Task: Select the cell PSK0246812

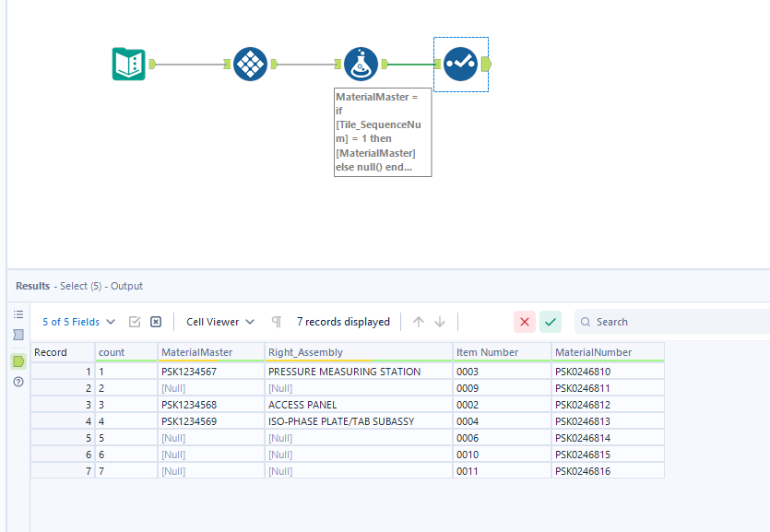Action: 608,405
